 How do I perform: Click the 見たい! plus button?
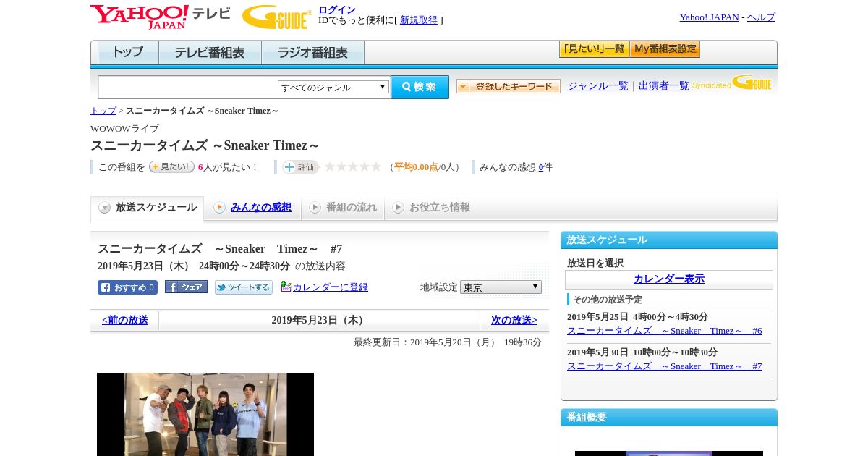[x=171, y=166]
